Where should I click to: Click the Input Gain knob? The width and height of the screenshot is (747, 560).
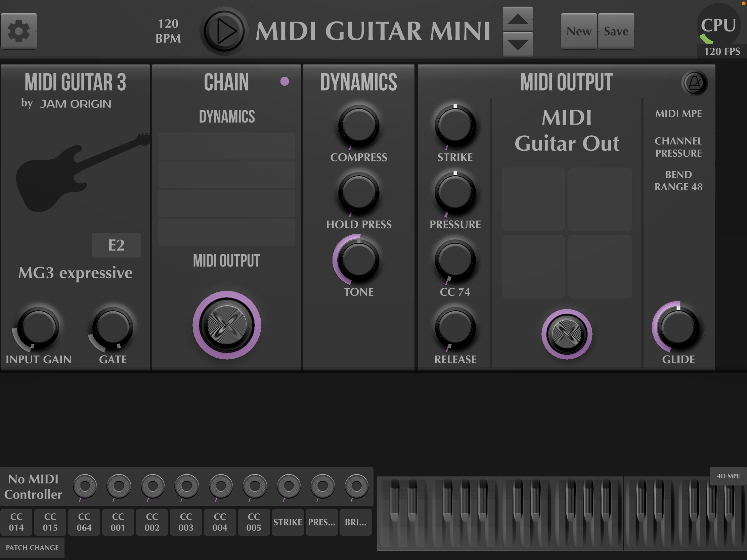(39, 327)
